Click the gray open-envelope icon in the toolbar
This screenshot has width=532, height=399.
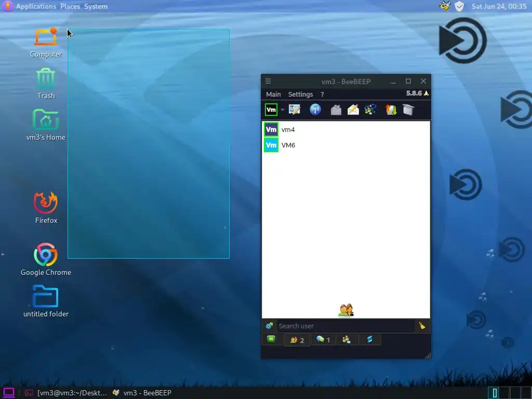tap(336, 110)
